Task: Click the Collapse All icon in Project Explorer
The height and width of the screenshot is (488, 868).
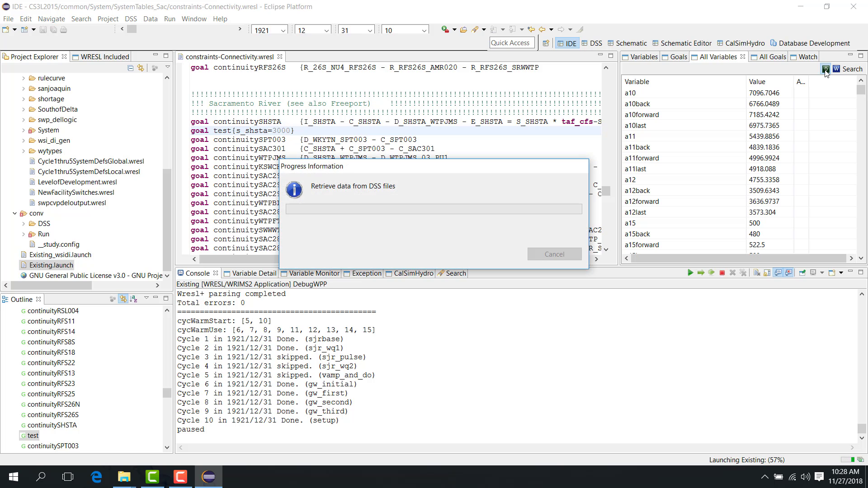Action: [130, 68]
